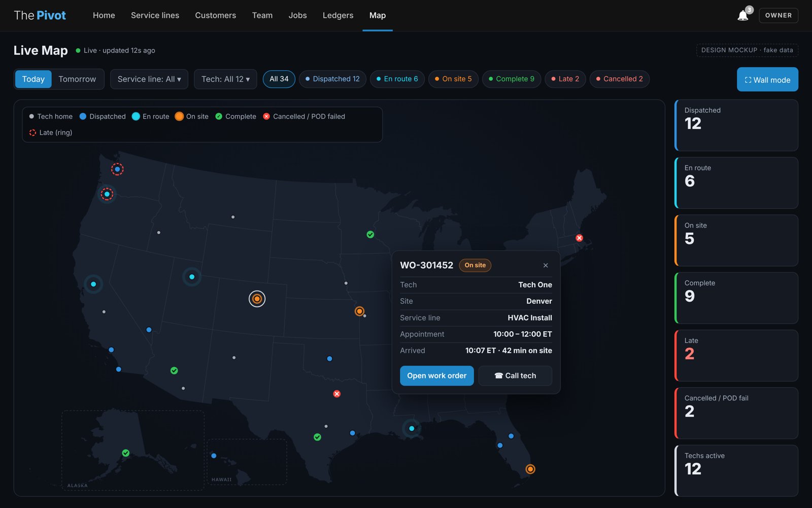Open the Tech: All 12 dropdown

[225, 79]
